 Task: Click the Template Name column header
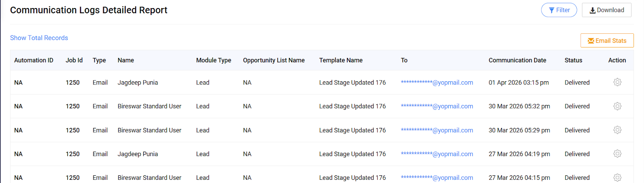pos(341,60)
